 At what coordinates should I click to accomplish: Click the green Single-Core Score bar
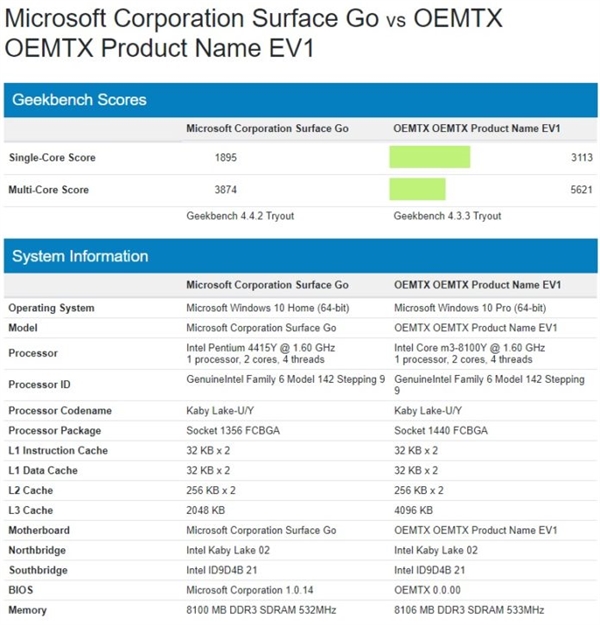[429, 158]
